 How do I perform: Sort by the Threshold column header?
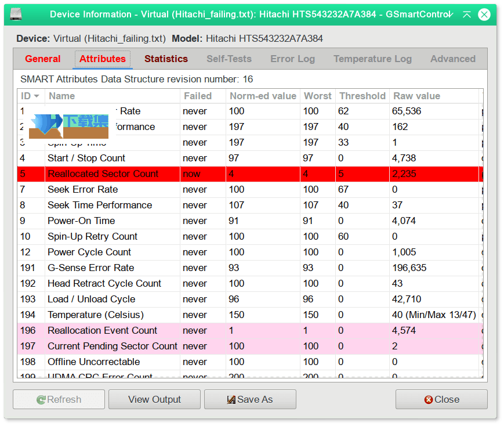point(362,96)
